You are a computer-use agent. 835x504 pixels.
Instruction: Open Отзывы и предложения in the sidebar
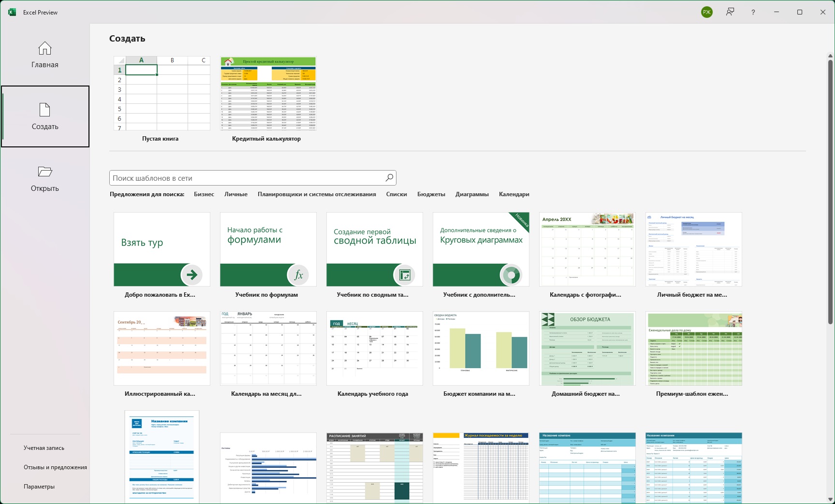click(x=55, y=467)
